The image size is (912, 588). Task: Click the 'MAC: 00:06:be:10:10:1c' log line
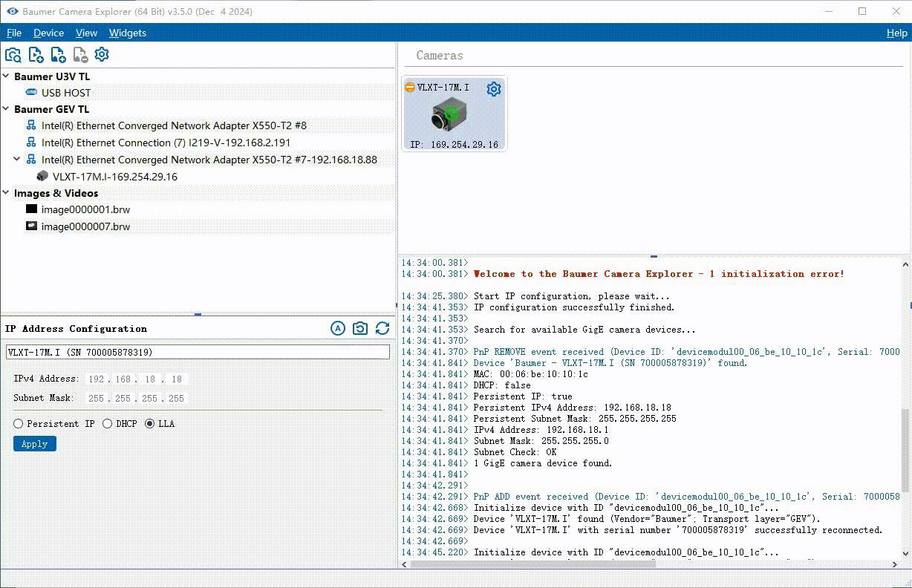(x=530, y=374)
